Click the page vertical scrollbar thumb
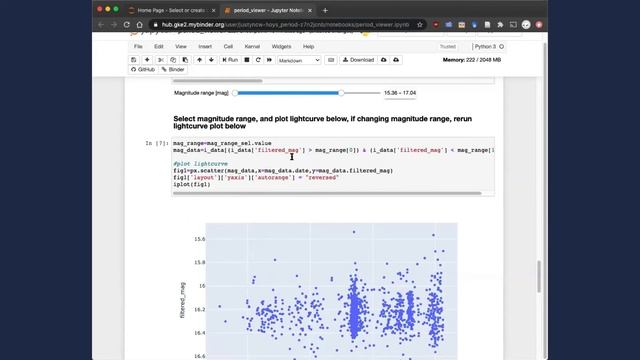This screenshot has height=360, width=640. pos(539,276)
